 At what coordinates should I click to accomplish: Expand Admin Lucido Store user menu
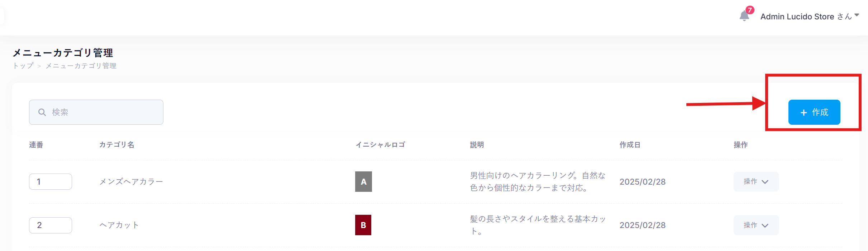(809, 16)
